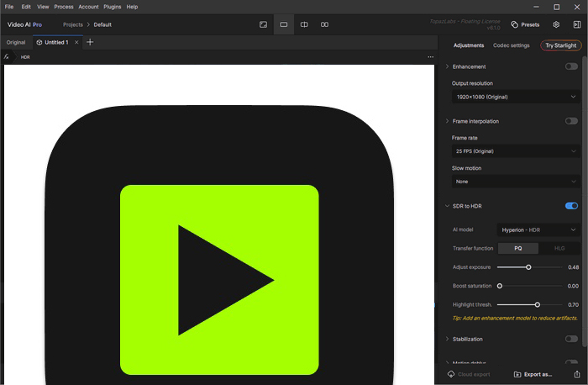Viewport: 588px width, 385px height.
Task: Open the AI model Hyperion dropdown
Action: (538, 229)
